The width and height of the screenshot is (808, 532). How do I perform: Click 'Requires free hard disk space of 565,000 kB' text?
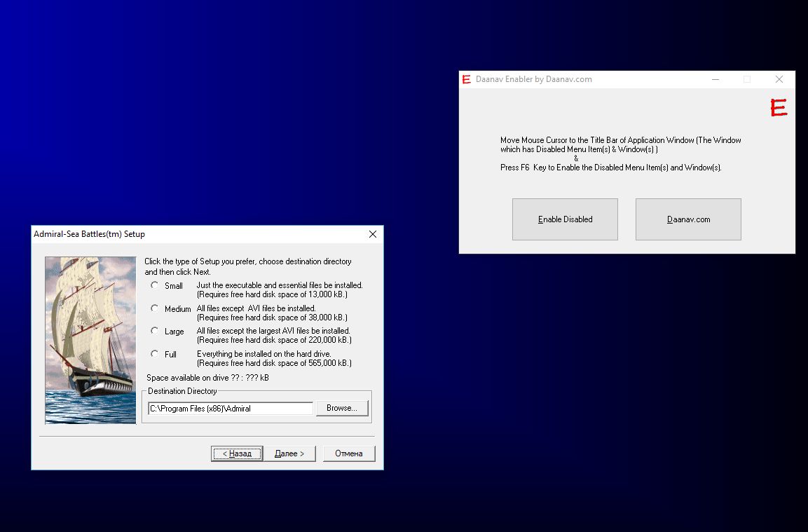coord(274,363)
